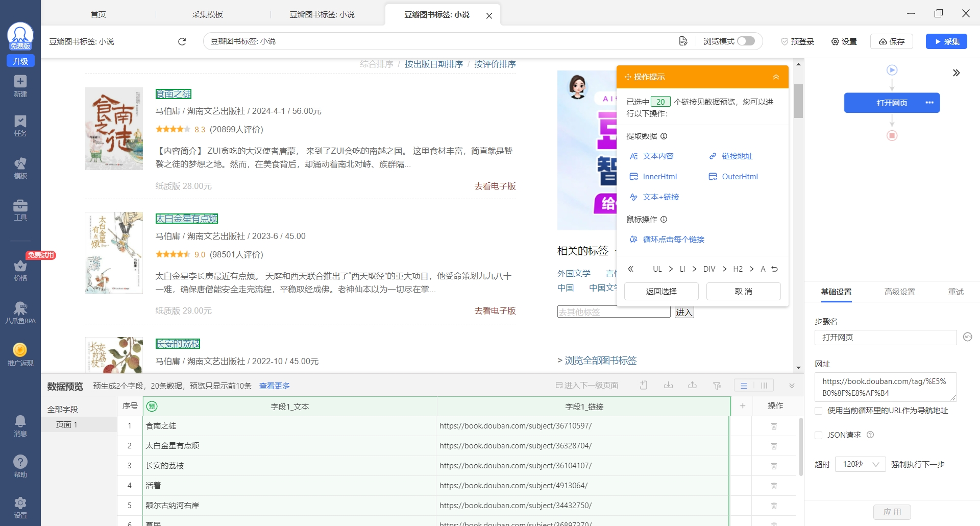Click the webpage vertical scrollbar thumb

click(798, 101)
